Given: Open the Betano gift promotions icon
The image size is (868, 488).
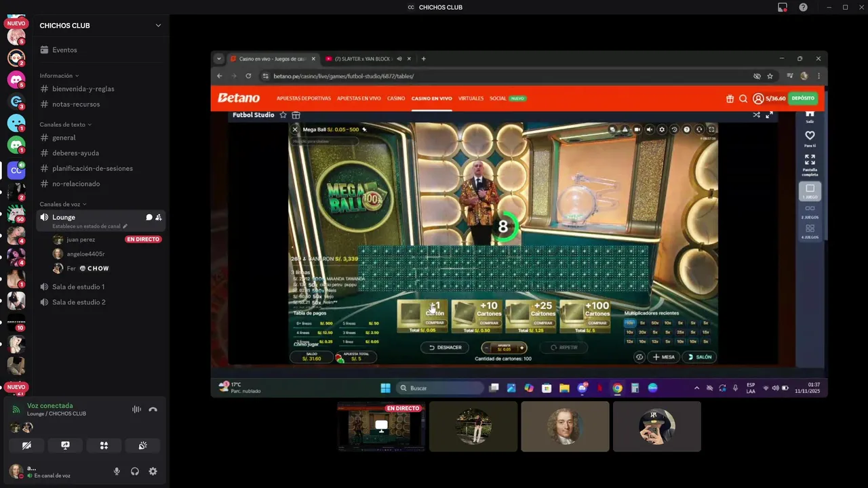Looking at the screenshot, I should [x=730, y=98].
